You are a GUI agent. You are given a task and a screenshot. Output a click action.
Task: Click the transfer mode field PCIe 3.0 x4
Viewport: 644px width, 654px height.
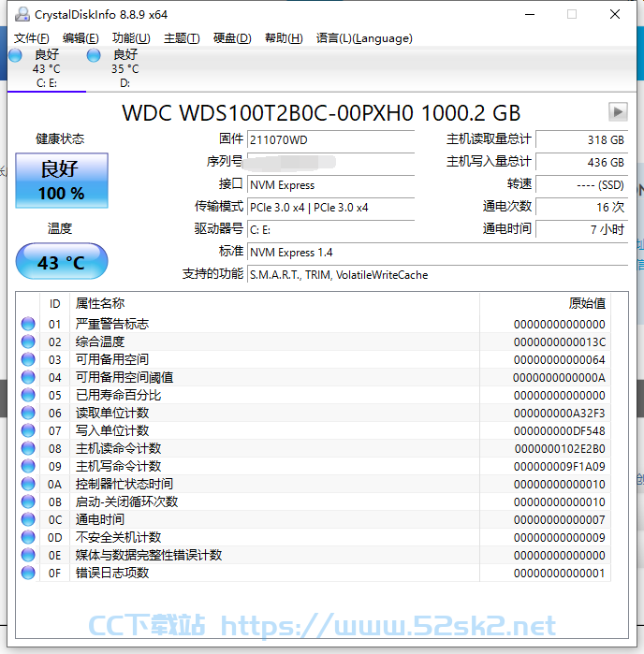(x=330, y=208)
